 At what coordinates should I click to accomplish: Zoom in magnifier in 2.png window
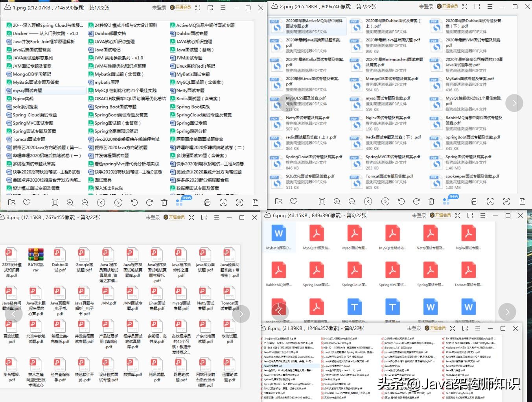click(x=337, y=201)
